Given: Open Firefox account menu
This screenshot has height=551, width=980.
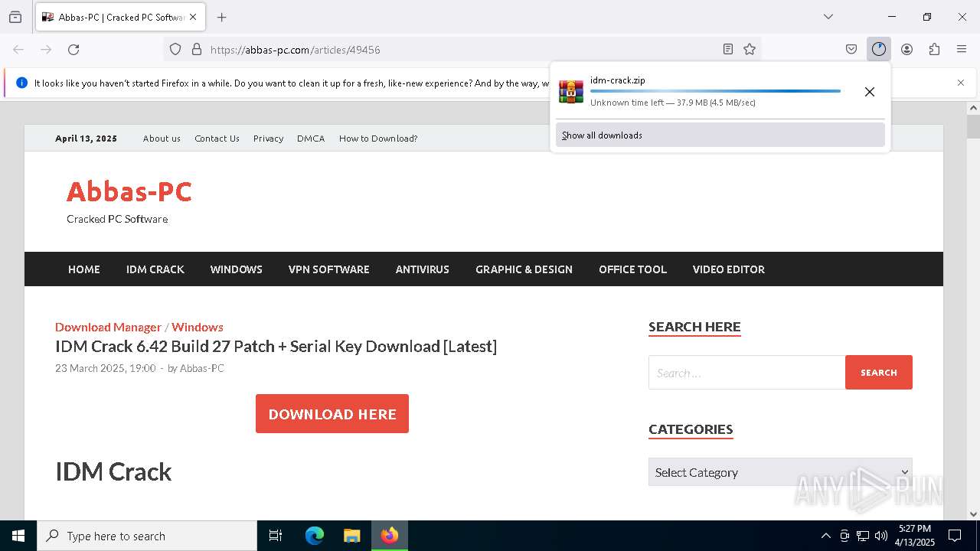Looking at the screenshot, I should point(906,49).
